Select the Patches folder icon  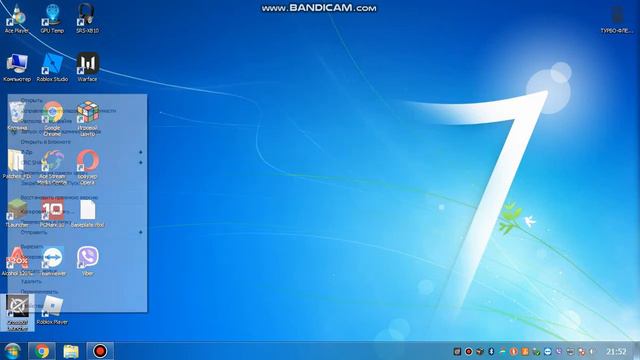click(17, 164)
